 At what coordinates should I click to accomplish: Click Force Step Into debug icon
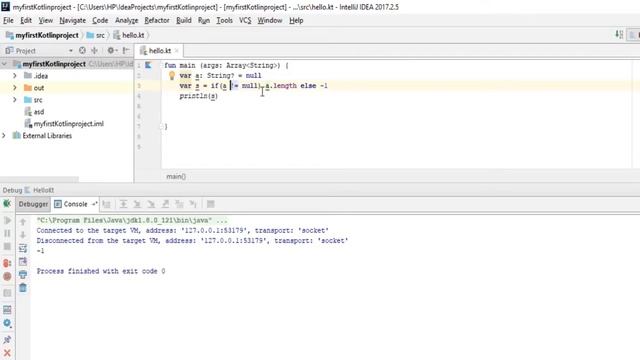pos(151,204)
